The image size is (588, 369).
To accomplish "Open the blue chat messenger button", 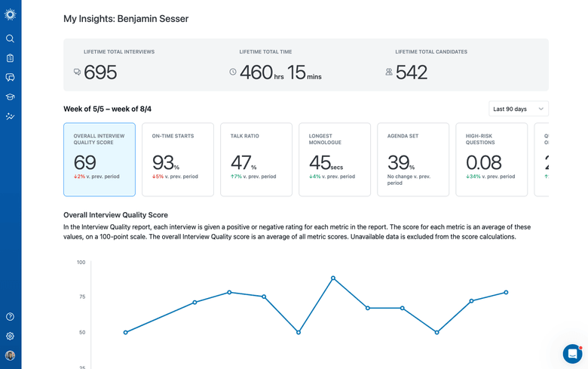I will point(572,353).
